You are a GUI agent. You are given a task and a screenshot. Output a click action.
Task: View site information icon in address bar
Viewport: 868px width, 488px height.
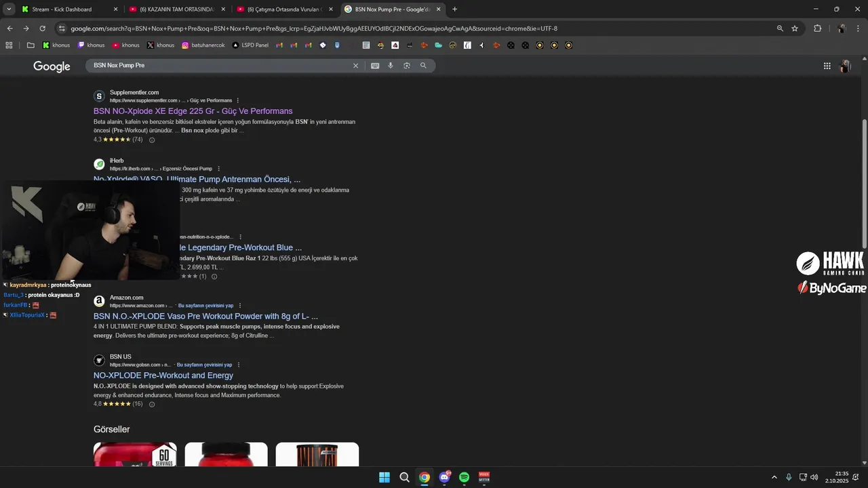click(x=62, y=28)
